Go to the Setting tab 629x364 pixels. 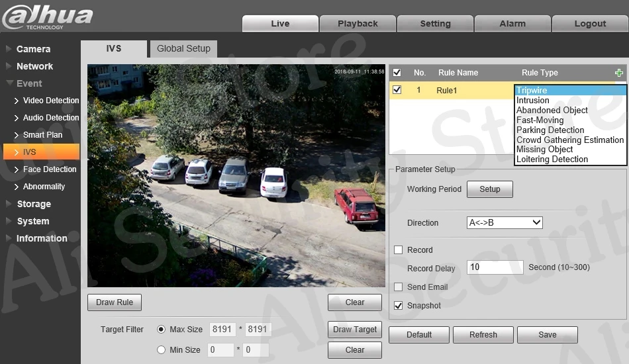[435, 24]
